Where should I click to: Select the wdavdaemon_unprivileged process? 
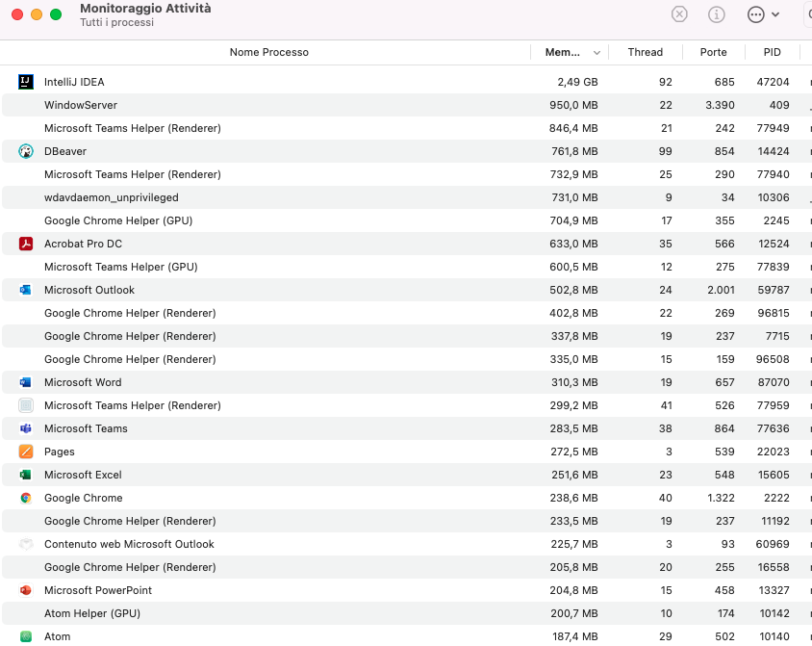click(406, 197)
